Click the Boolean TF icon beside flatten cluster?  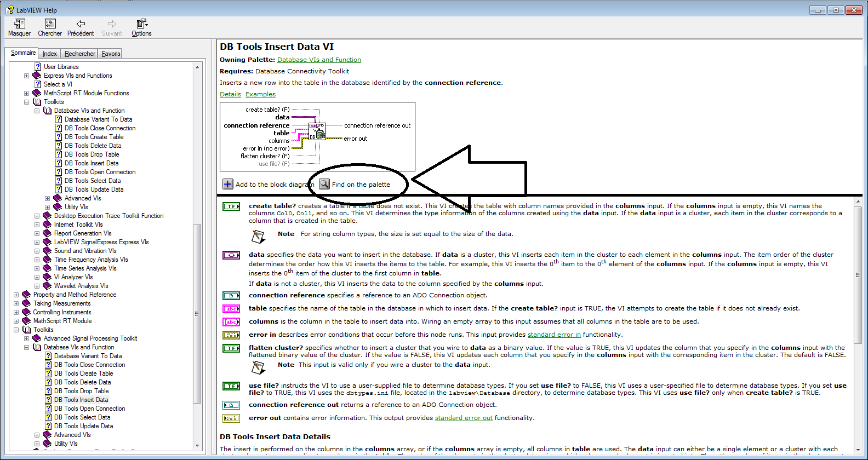click(x=231, y=348)
